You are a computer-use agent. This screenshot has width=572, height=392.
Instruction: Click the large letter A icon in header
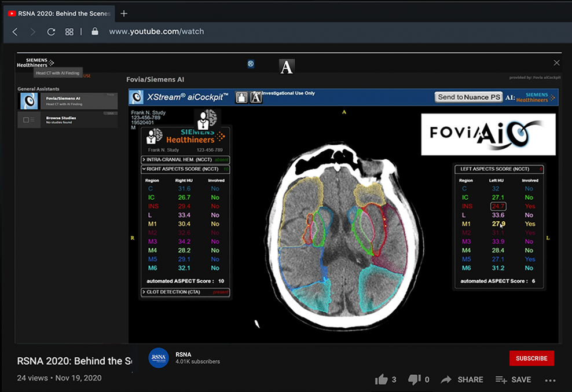point(287,67)
